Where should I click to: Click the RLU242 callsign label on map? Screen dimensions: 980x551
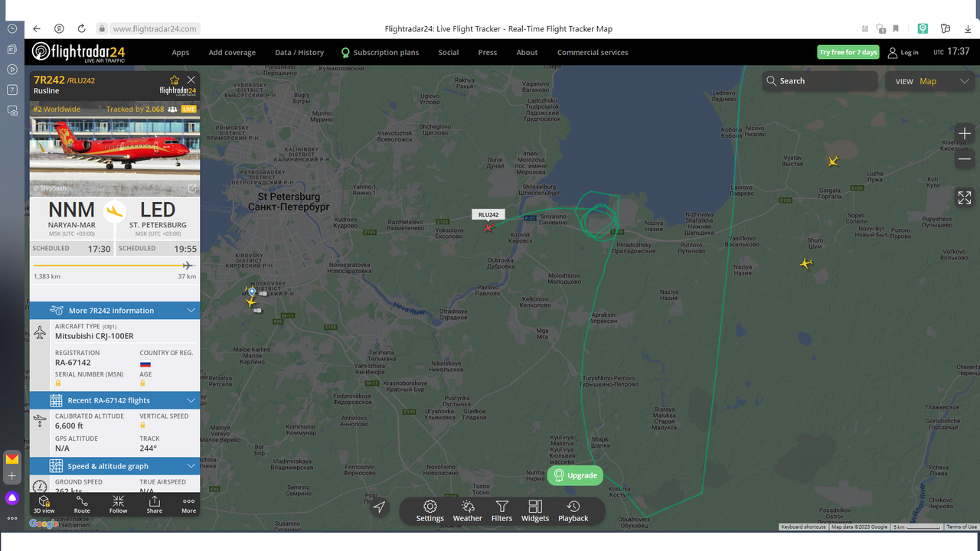pos(488,215)
